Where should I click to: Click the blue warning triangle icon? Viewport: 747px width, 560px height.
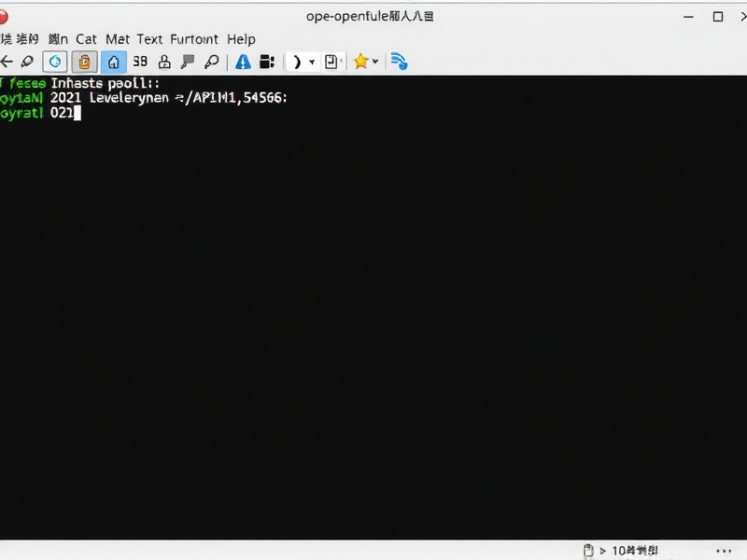click(x=243, y=62)
